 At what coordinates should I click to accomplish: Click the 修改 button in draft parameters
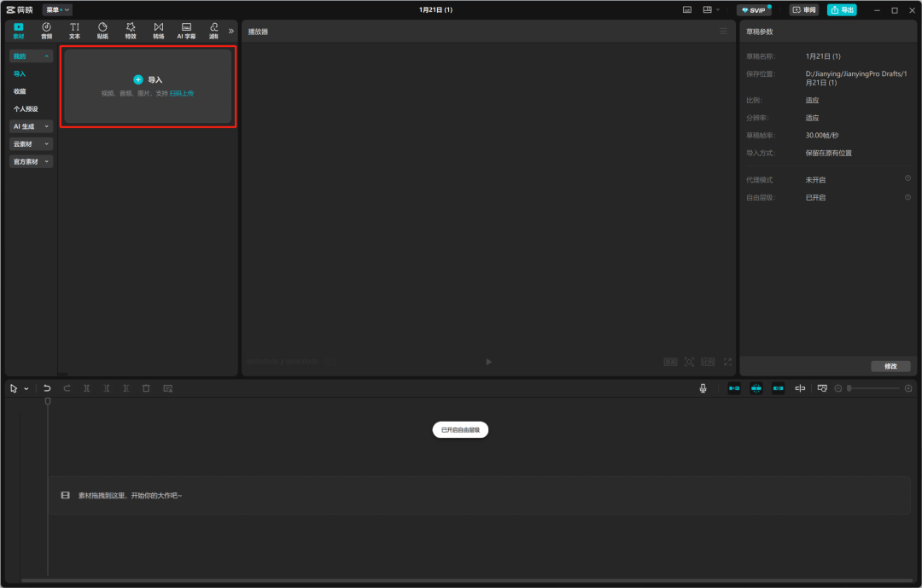(890, 366)
